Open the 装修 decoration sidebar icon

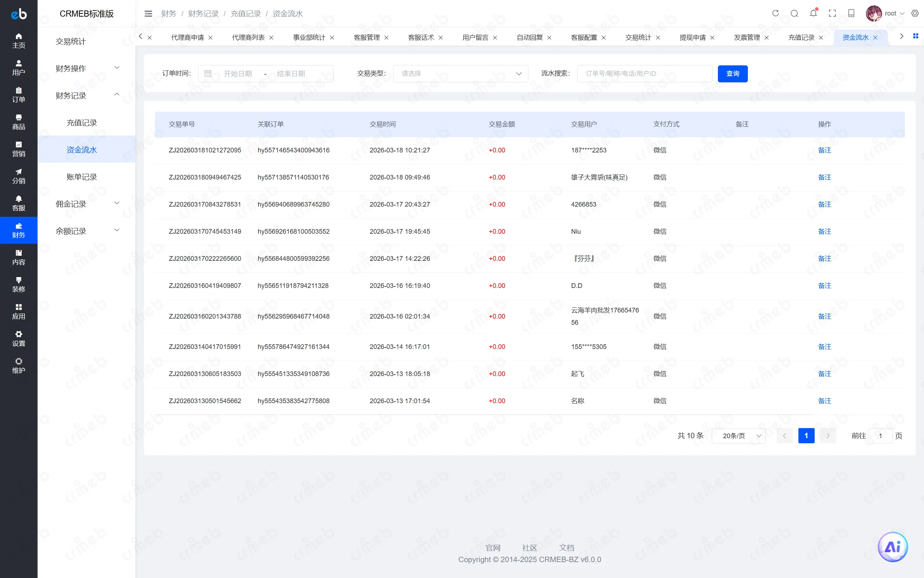click(18, 284)
